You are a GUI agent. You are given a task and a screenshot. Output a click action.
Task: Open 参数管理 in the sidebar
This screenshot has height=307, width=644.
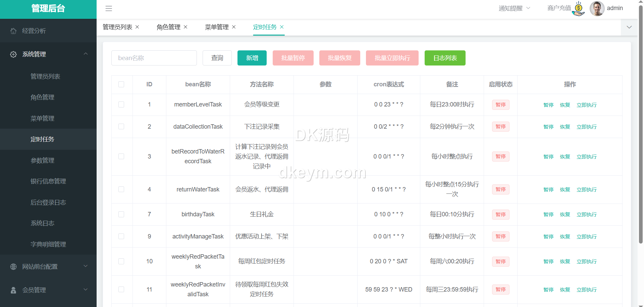pyautogui.click(x=42, y=161)
